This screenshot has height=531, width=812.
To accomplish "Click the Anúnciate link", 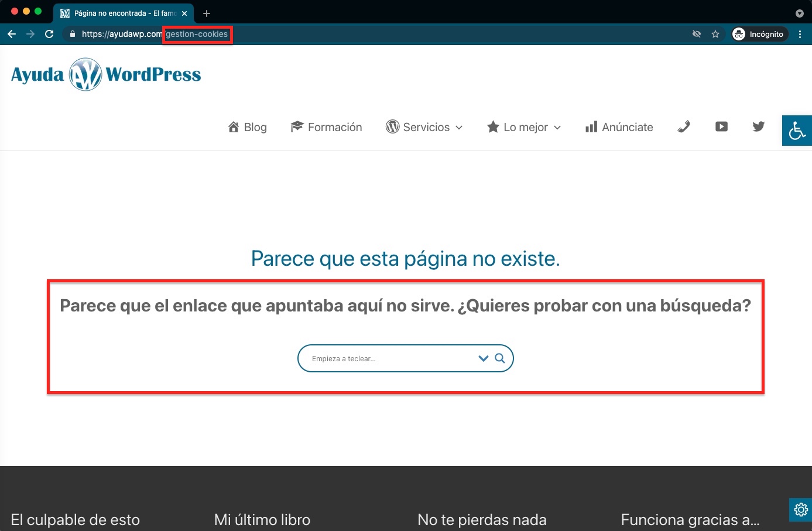I will pyautogui.click(x=619, y=127).
